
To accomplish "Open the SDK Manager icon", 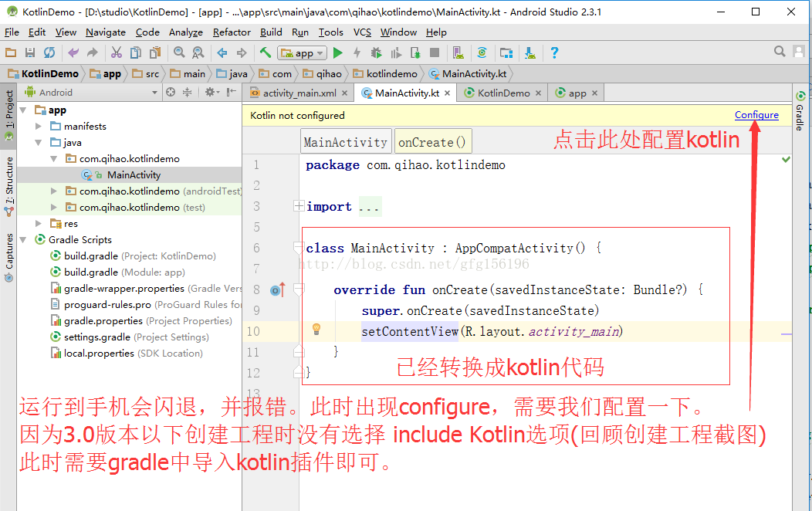I will click(530, 52).
